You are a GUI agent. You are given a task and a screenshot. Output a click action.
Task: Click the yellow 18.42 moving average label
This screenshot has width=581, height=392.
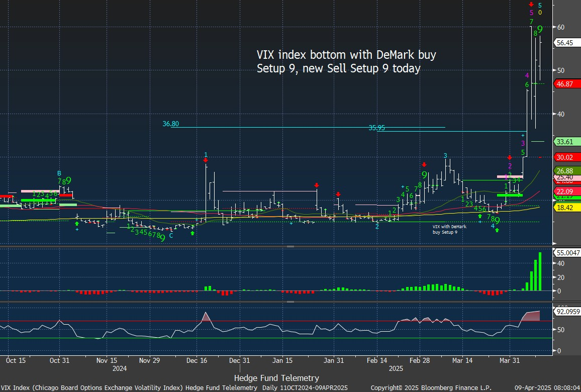click(565, 208)
